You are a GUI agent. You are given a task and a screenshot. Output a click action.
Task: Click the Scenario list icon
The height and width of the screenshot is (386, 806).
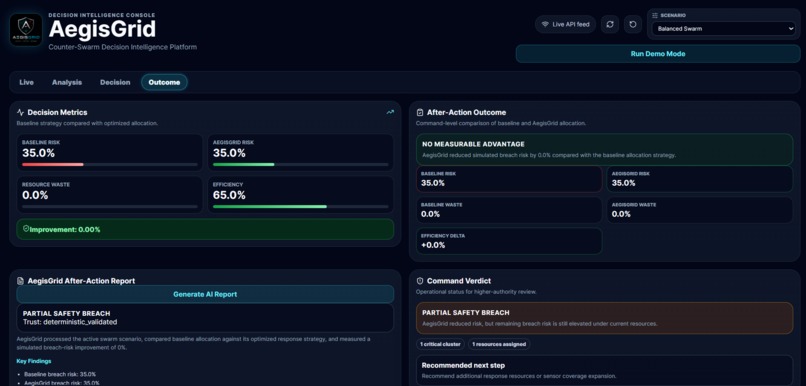(x=655, y=15)
